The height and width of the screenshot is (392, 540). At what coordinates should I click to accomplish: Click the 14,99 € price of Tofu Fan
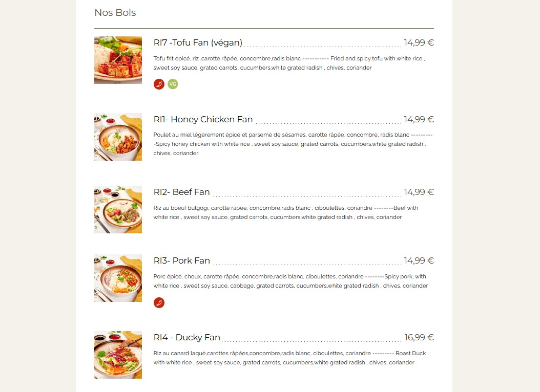[419, 42]
